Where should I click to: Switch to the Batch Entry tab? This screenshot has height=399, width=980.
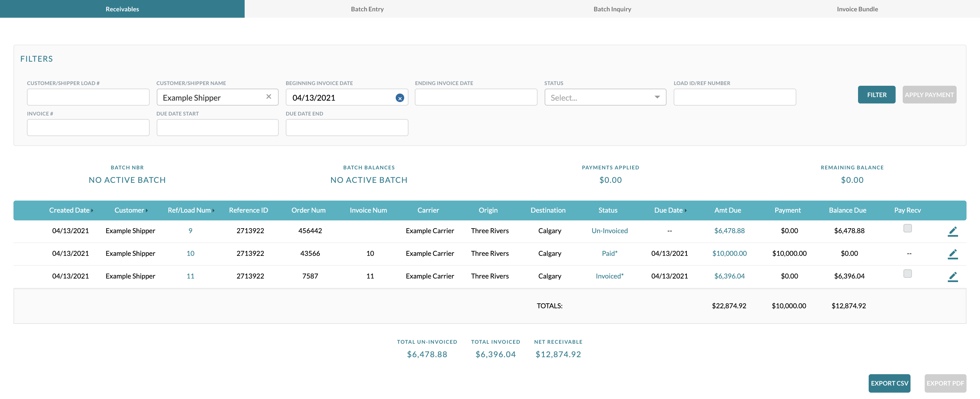pos(366,9)
